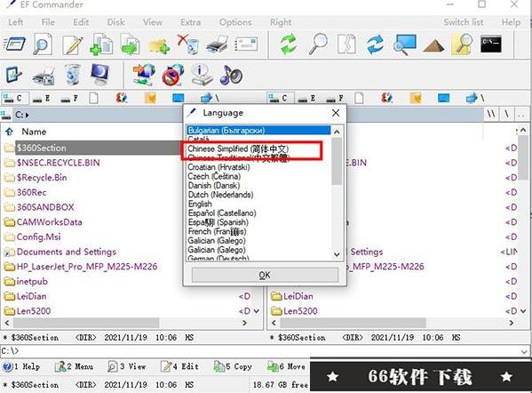
Task: Click the music speaker icon
Action: click(x=231, y=75)
